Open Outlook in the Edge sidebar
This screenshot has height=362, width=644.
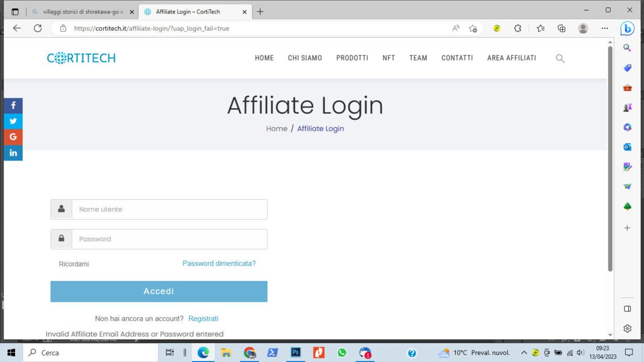[627, 147]
